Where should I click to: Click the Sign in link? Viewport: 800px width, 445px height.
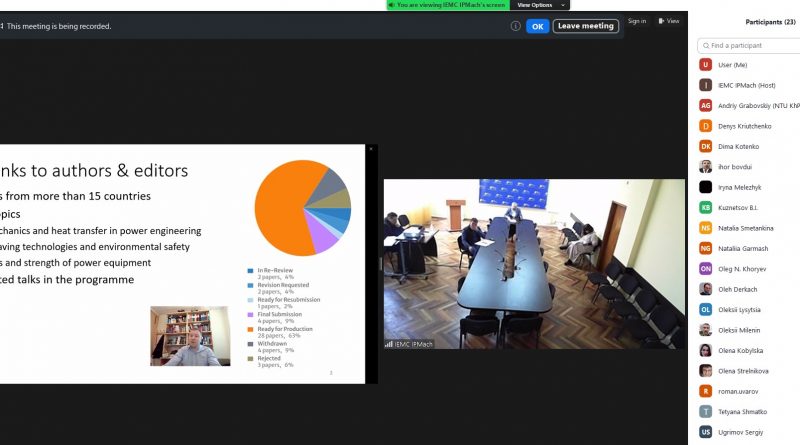[x=637, y=21]
